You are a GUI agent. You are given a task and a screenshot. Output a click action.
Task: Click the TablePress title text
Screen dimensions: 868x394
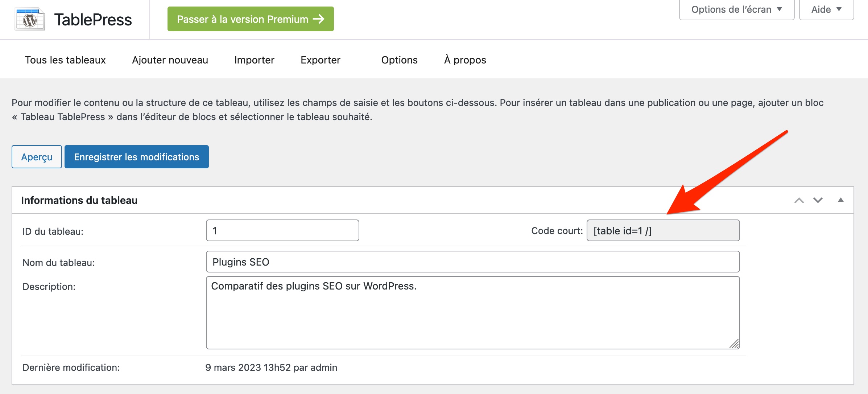click(x=93, y=20)
